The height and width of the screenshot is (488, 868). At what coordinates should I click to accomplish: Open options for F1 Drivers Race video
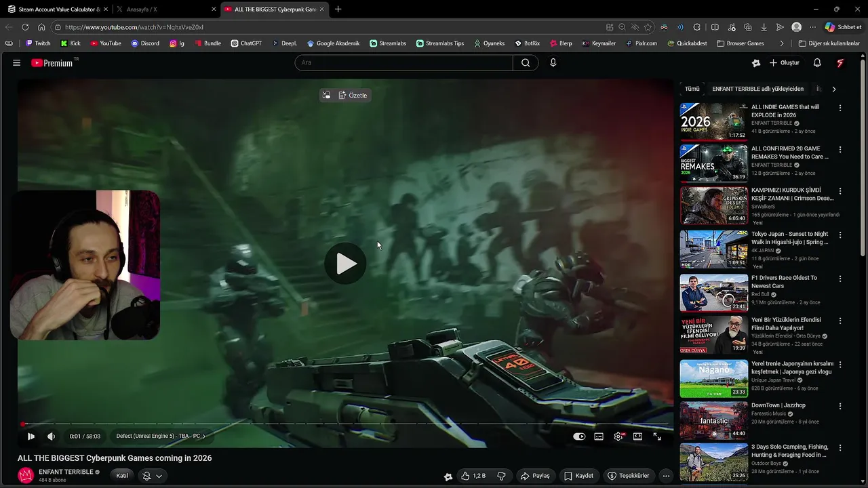tap(840, 279)
